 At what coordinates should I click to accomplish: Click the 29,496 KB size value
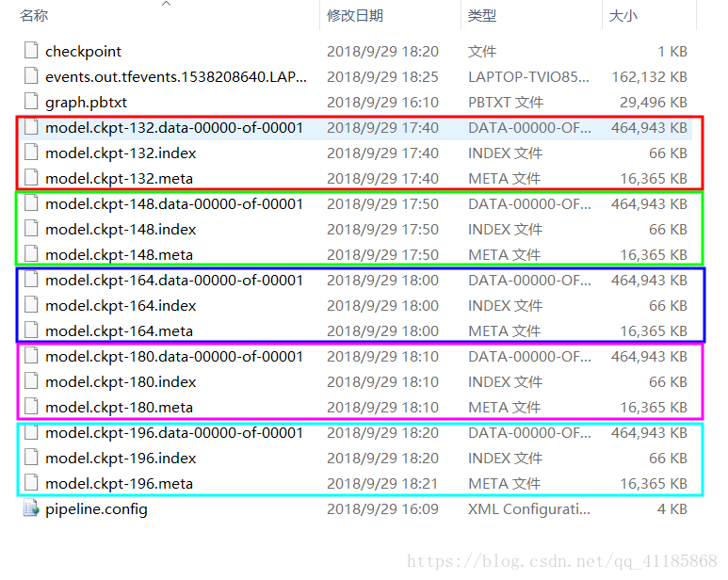click(654, 102)
